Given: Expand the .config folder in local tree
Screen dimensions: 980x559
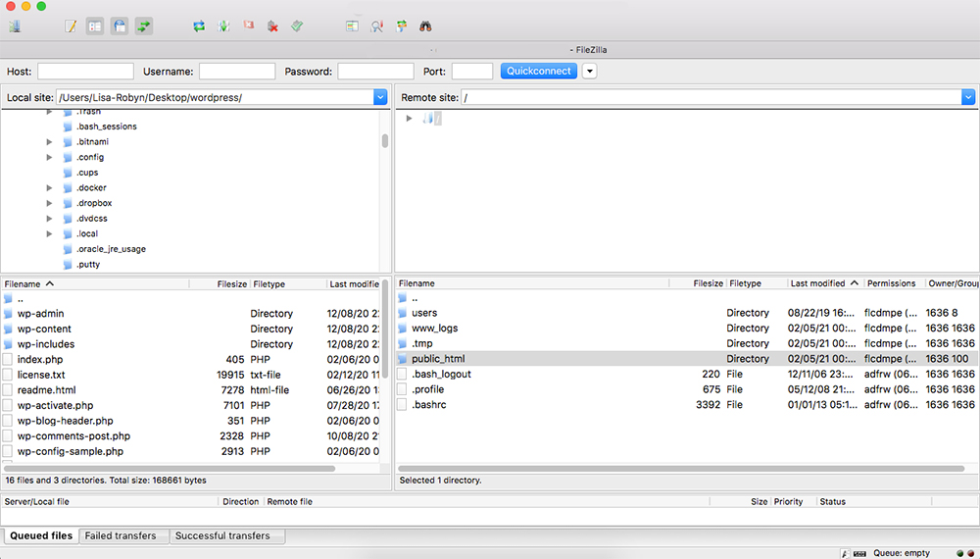Looking at the screenshot, I should [x=49, y=158].
